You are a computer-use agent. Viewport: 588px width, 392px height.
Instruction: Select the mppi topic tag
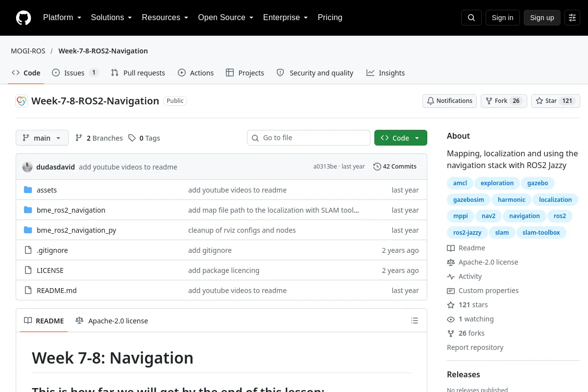(x=460, y=216)
